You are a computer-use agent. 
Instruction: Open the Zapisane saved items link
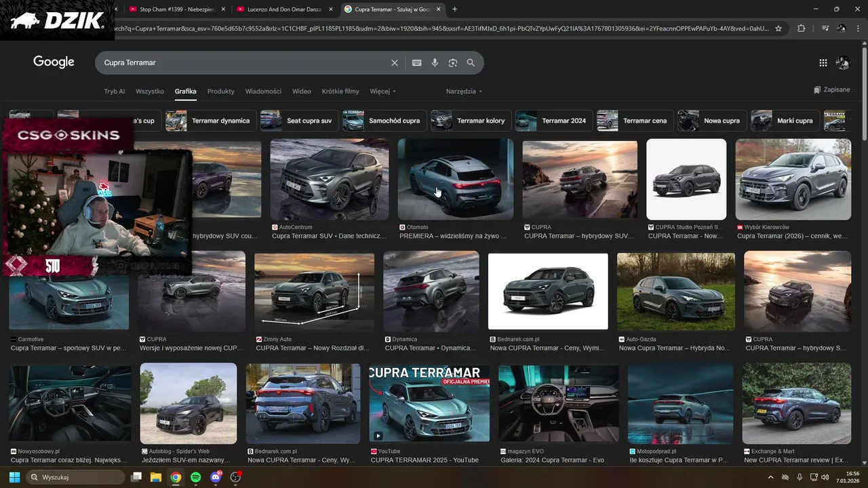[x=831, y=89]
